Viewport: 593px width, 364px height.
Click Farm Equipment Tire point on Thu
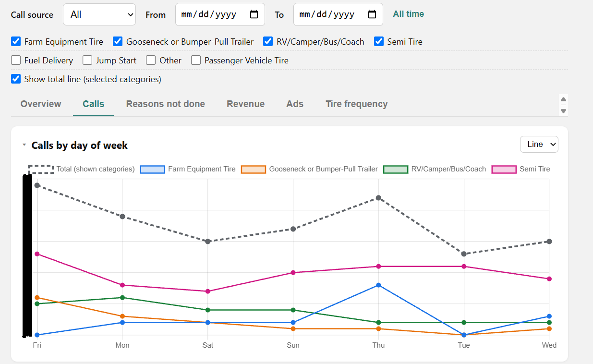pyautogui.click(x=378, y=285)
